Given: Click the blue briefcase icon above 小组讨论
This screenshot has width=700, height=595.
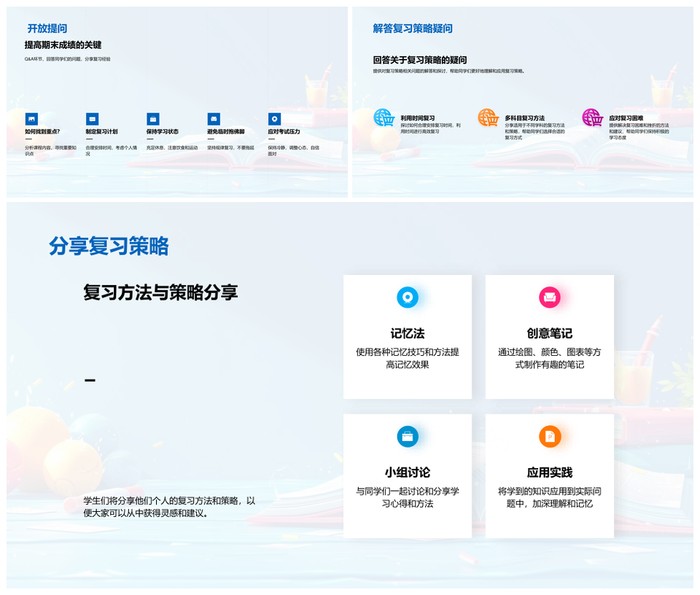Looking at the screenshot, I should click(x=408, y=436).
